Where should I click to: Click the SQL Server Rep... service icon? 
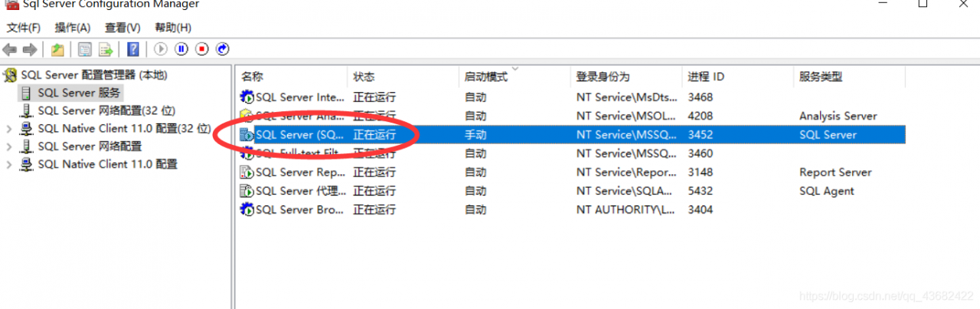click(x=247, y=173)
